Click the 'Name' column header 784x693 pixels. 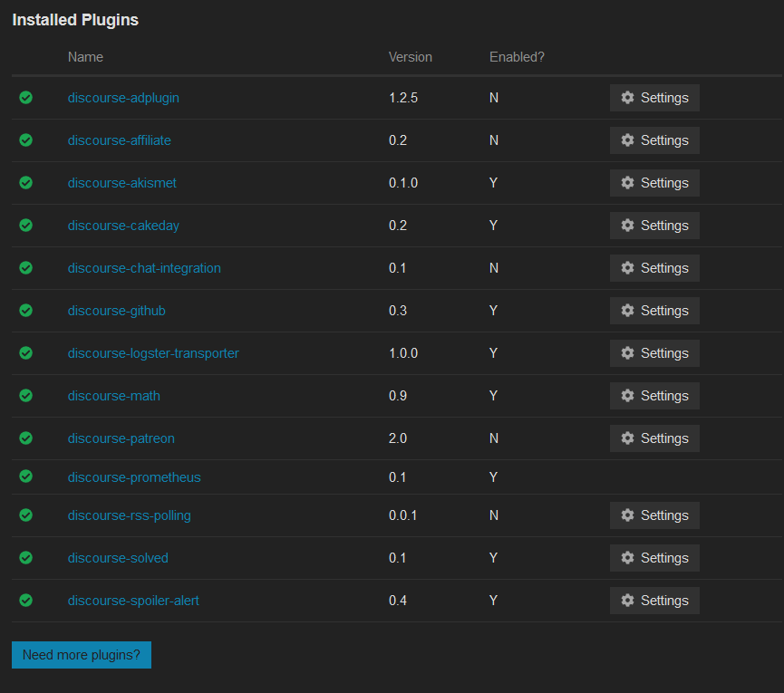(85, 57)
